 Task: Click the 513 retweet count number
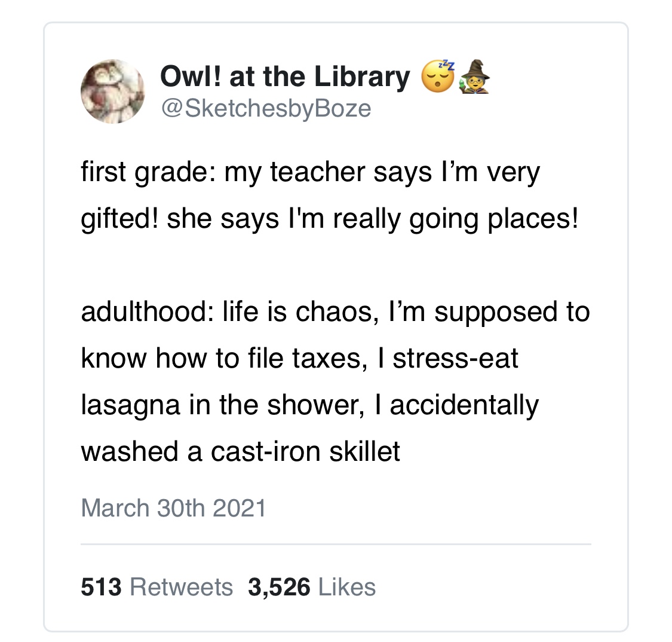pos(101,587)
